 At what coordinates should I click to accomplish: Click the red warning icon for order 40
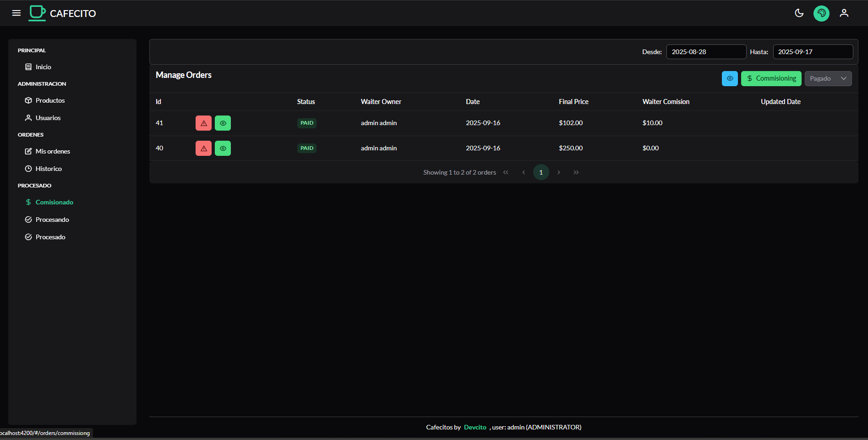[x=203, y=148]
